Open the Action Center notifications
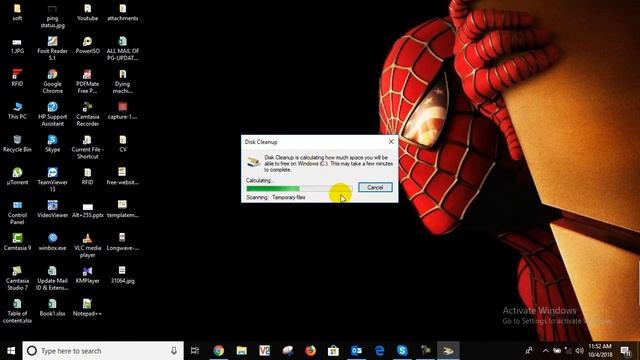This screenshot has width=640, height=360. pos(625,351)
